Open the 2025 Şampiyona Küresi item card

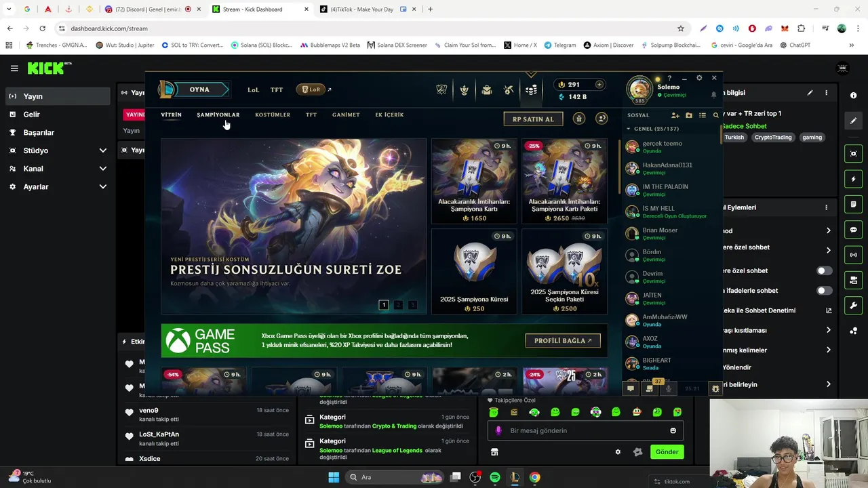473,271
